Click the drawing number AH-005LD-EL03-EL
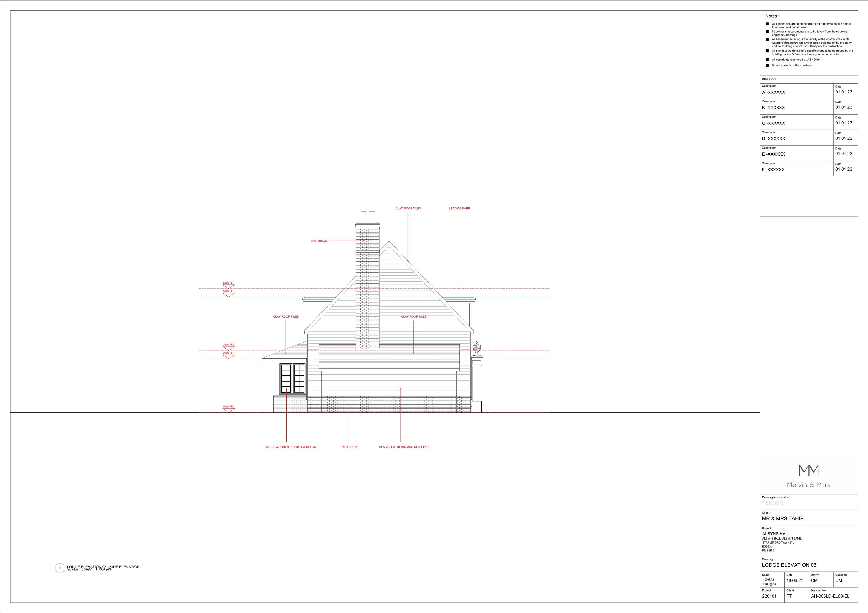Screen dimensions: 868x613 coord(830,597)
